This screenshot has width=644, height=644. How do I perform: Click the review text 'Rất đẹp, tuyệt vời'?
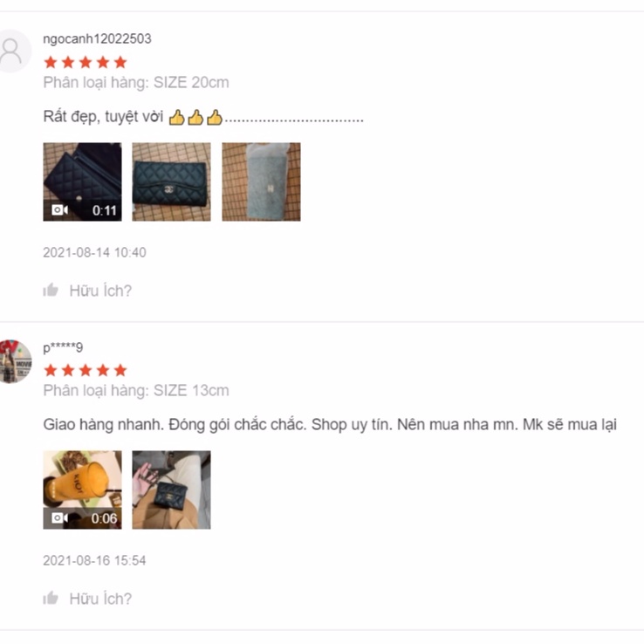click(103, 117)
